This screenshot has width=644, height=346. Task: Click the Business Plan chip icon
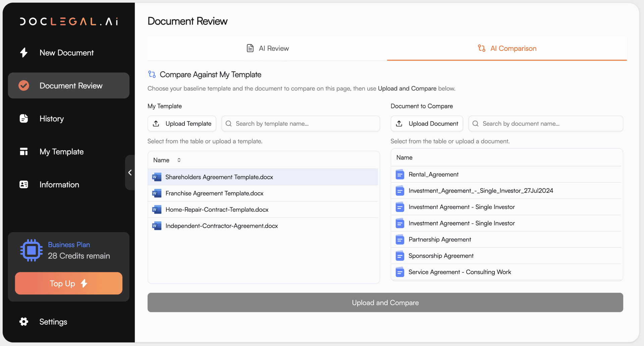[x=32, y=250]
